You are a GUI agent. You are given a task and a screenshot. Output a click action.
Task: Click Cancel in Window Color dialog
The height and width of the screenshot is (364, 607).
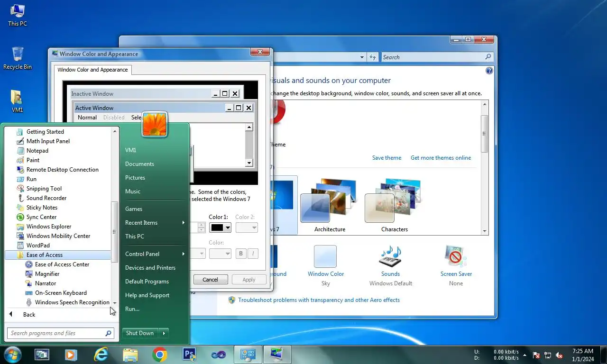tap(211, 280)
